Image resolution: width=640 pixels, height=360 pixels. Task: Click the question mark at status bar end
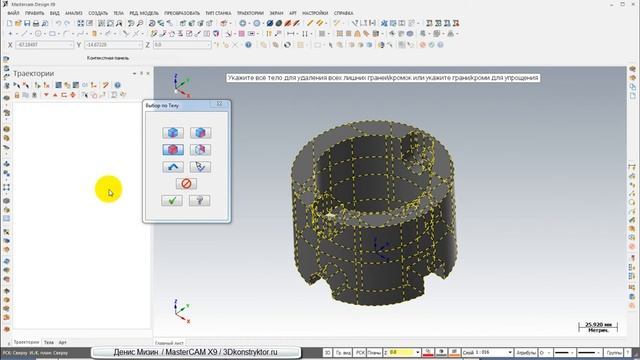tap(628, 352)
